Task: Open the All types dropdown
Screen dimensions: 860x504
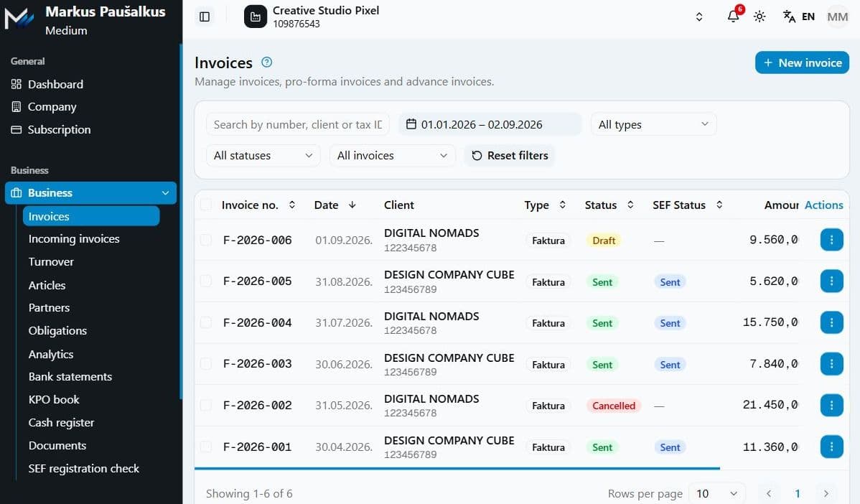Action: [x=653, y=124]
